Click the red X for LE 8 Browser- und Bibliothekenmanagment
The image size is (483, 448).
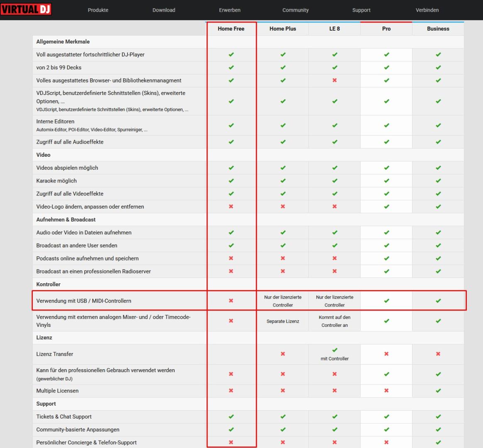click(334, 80)
